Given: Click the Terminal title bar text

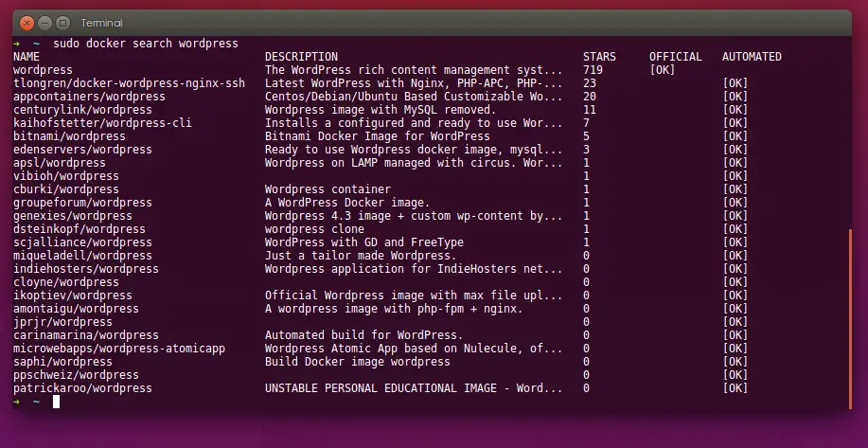Looking at the screenshot, I should click(x=101, y=24).
